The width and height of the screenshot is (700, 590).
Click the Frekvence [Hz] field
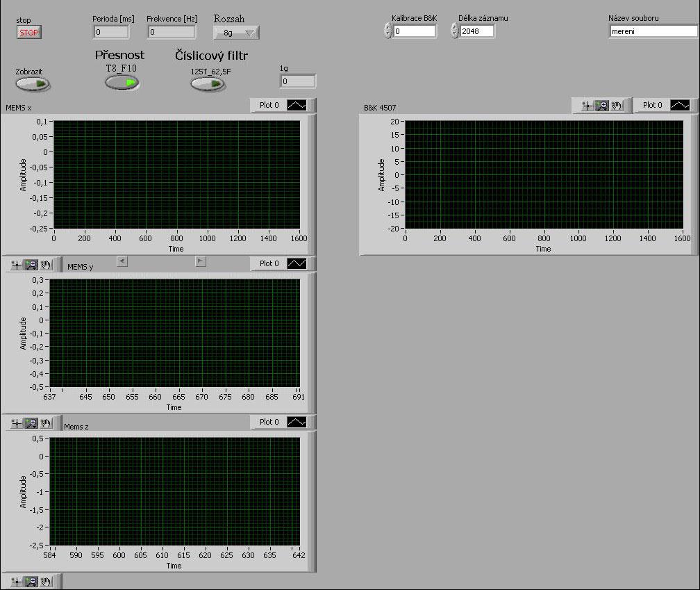click(172, 32)
